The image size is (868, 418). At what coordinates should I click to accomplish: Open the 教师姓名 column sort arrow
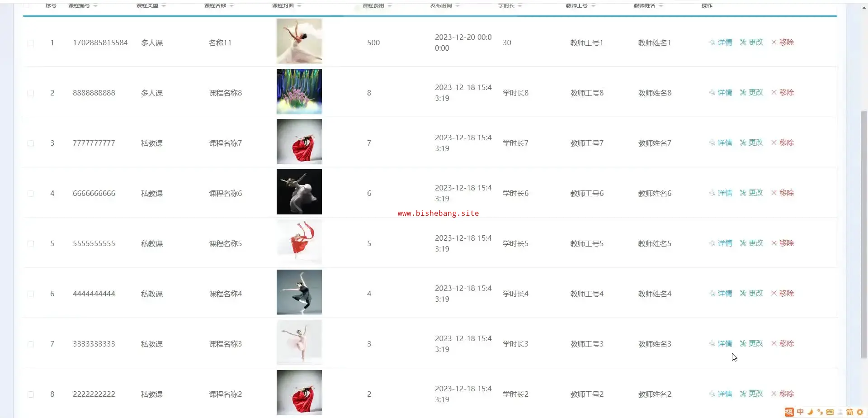coord(661,5)
